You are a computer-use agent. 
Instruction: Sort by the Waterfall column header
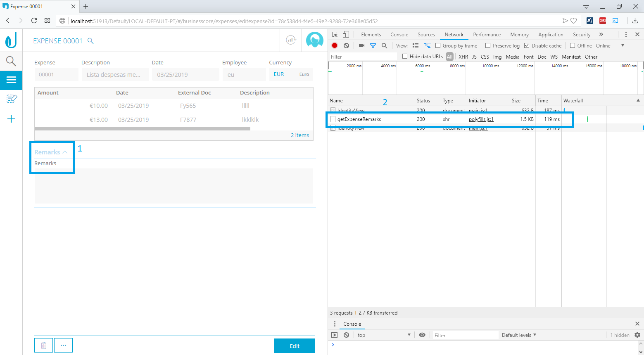pyautogui.click(x=602, y=100)
